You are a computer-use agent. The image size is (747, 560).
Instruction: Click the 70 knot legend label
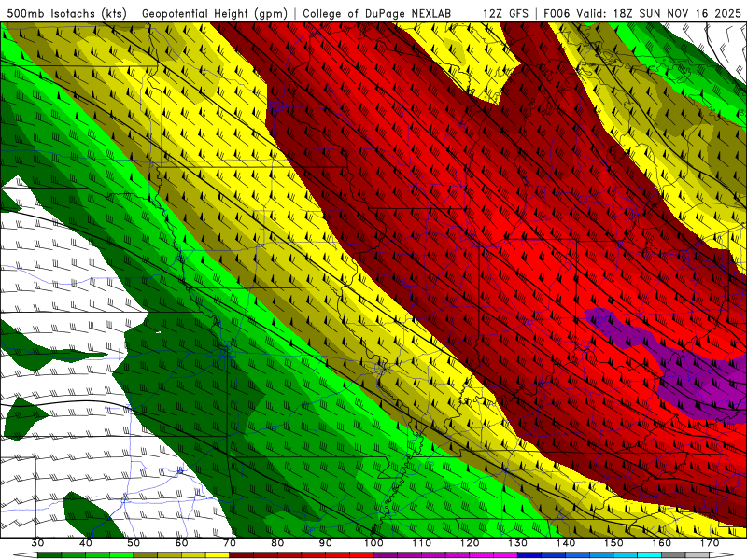(230, 543)
